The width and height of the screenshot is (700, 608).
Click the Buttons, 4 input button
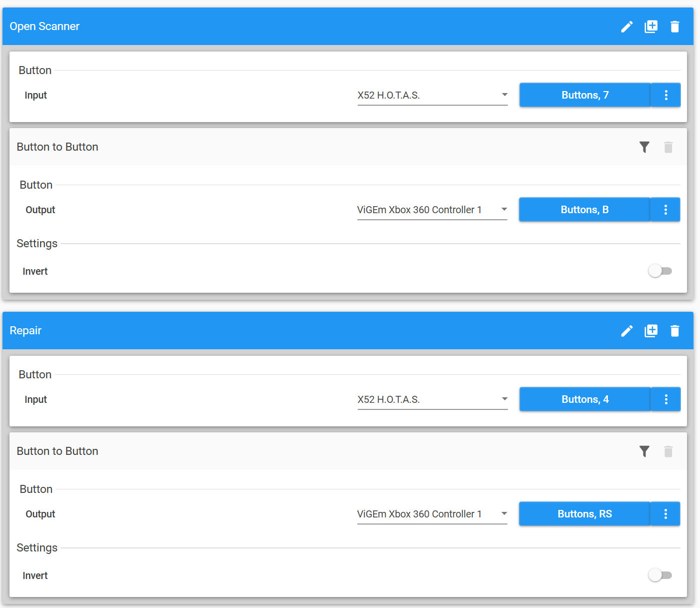coord(585,399)
